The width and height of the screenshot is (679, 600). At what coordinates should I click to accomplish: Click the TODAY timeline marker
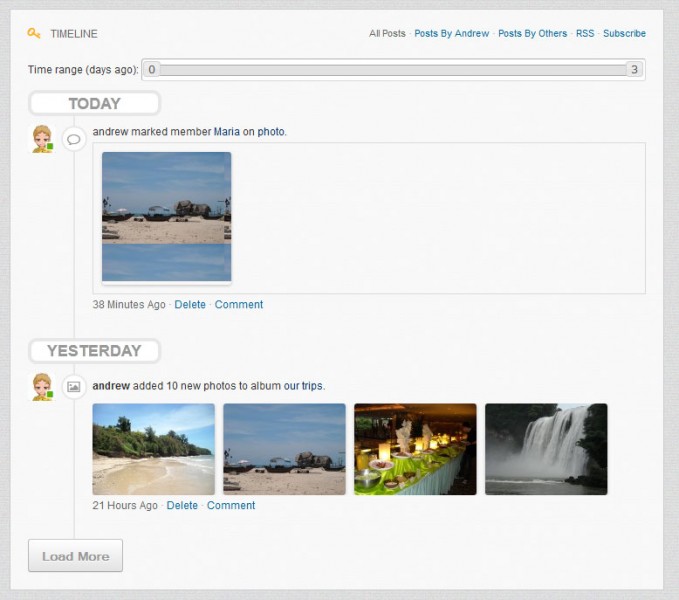94,103
